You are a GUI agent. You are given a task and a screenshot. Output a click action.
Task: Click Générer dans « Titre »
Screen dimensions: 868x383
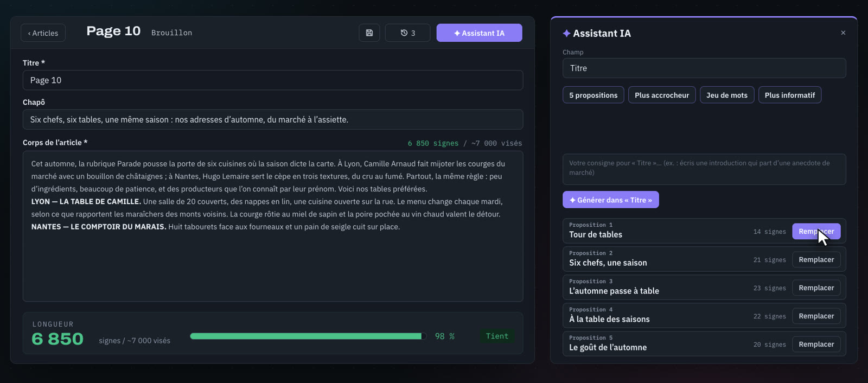[610, 200]
